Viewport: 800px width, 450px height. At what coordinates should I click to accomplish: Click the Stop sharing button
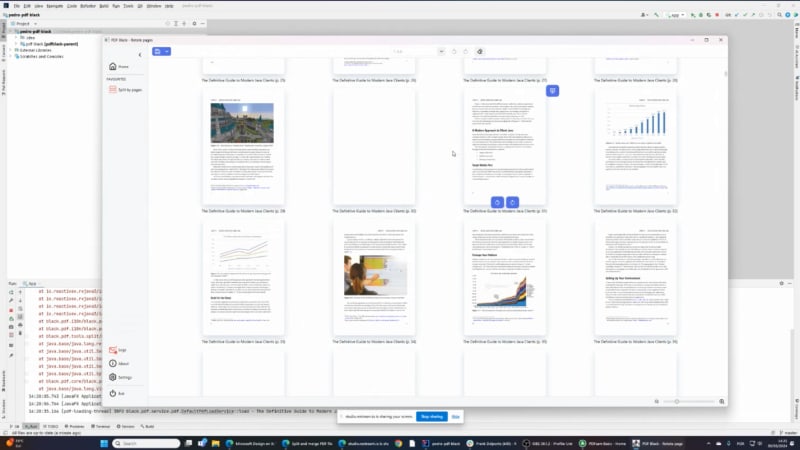[431, 416]
